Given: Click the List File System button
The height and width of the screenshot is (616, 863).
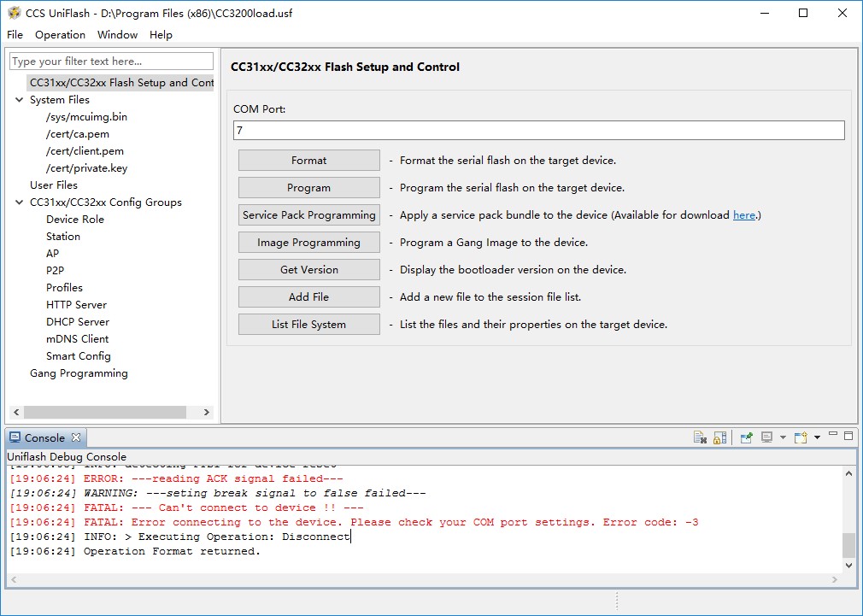Looking at the screenshot, I should click(308, 325).
